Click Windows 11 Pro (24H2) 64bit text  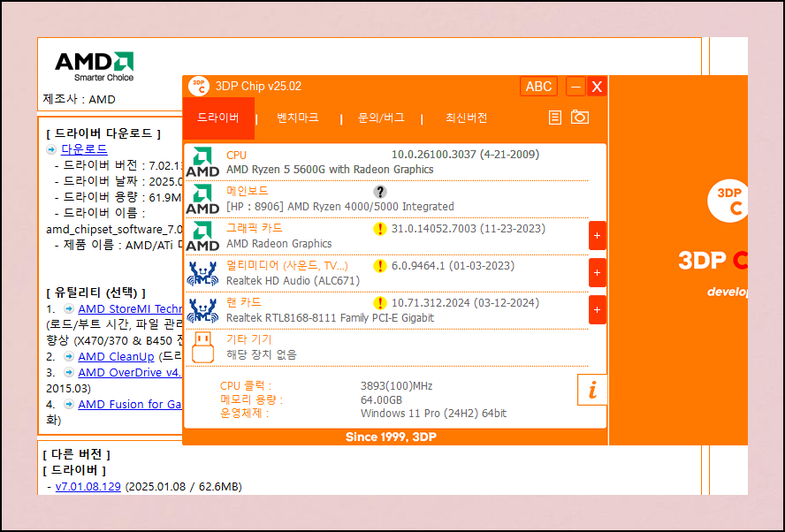pyautogui.click(x=433, y=414)
